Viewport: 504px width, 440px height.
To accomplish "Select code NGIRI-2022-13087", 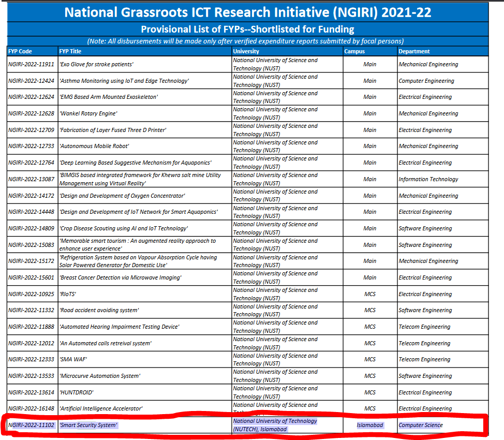I will pyautogui.click(x=31, y=179).
